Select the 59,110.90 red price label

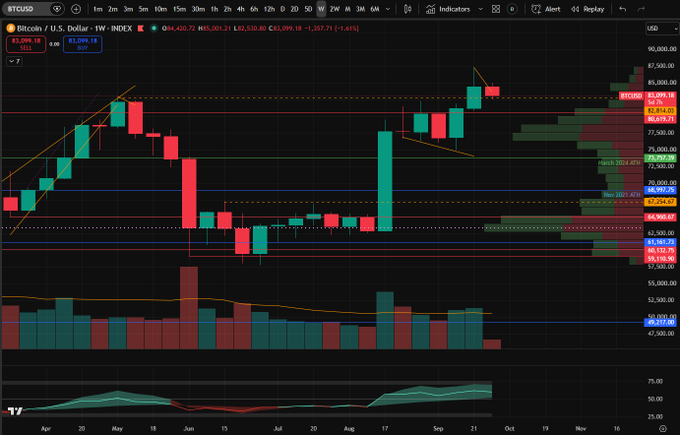(661, 258)
